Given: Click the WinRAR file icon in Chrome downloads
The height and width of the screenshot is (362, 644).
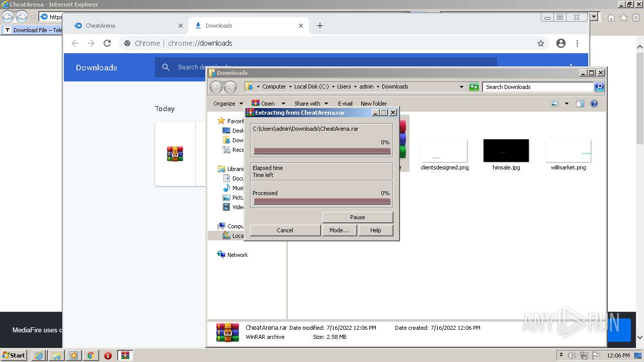Looking at the screenshot, I should (x=175, y=154).
